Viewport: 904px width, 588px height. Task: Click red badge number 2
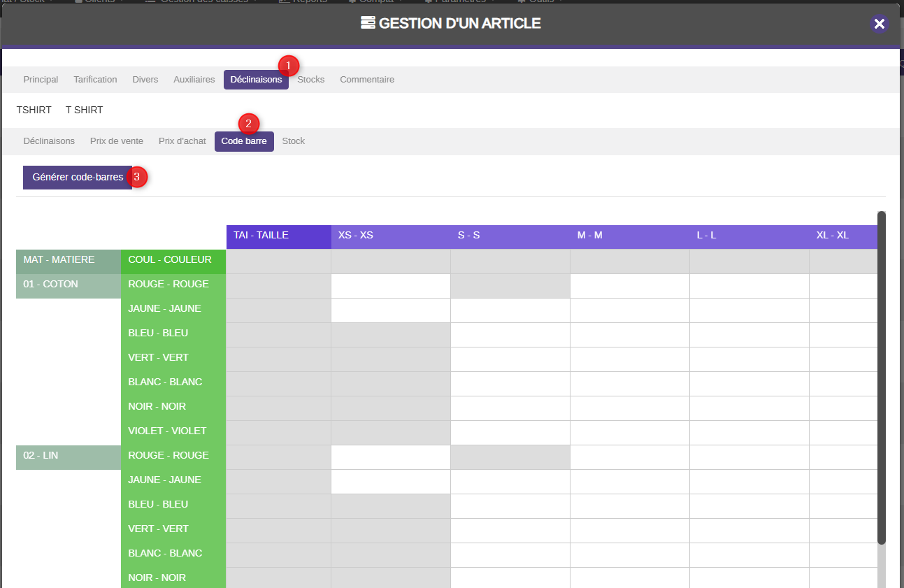249,124
